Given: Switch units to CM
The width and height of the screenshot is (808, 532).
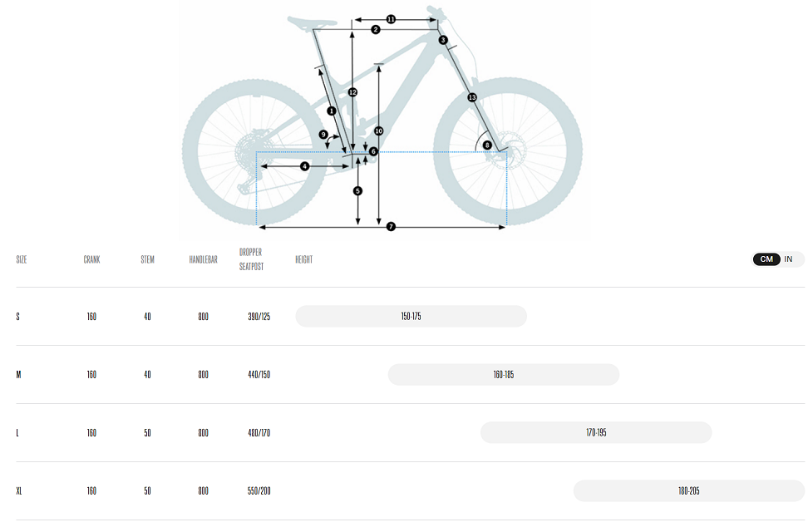Looking at the screenshot, I should [766, 259].
